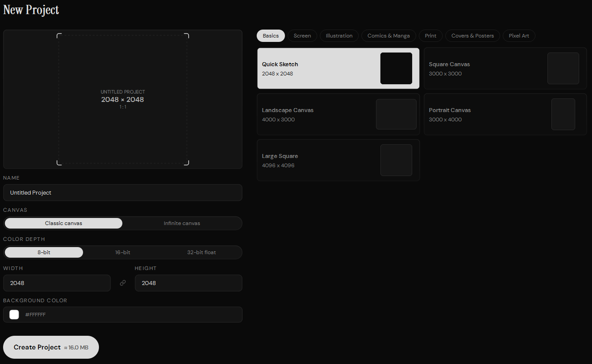Viewport: 592px width, 364px height.
Task: Choose the Large Square 4096 x 4096 preset
Action: (338, 160)
